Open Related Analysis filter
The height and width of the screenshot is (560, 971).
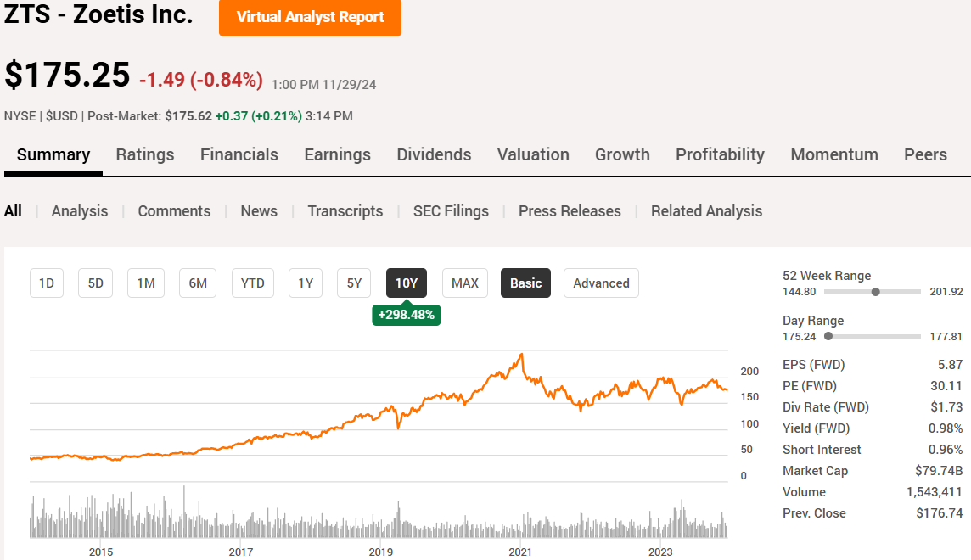click(706, 211)
